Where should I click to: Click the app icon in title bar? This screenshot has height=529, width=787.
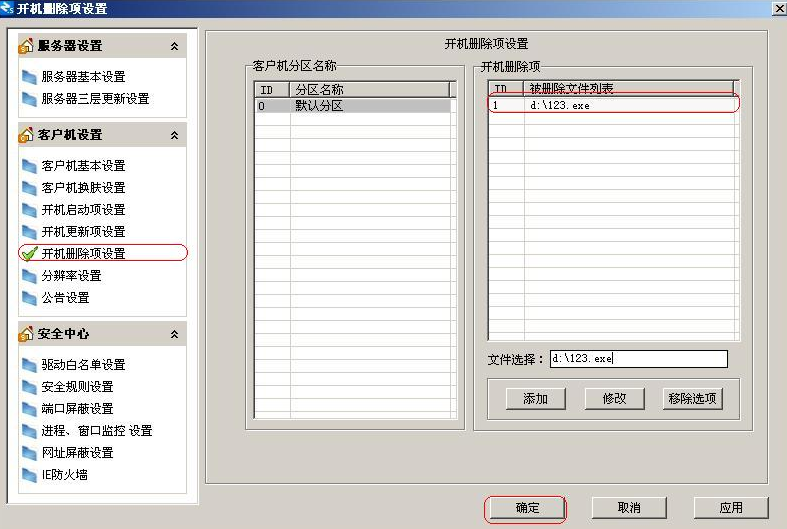[x=7, y=8]
